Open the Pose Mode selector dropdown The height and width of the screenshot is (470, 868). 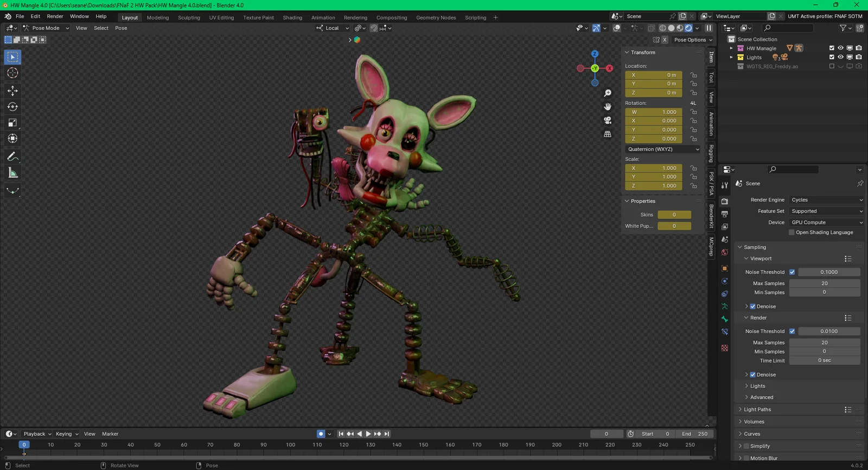(46, 28)
